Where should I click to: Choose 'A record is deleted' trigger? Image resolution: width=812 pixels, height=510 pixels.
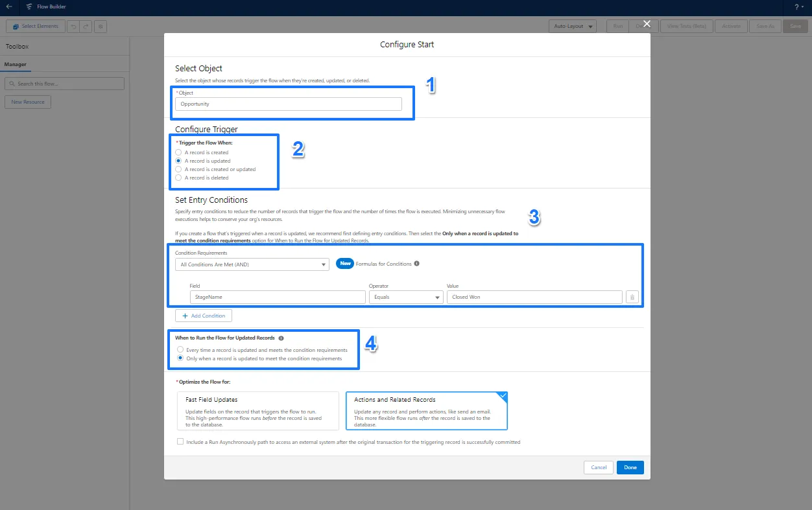point(178,178)
